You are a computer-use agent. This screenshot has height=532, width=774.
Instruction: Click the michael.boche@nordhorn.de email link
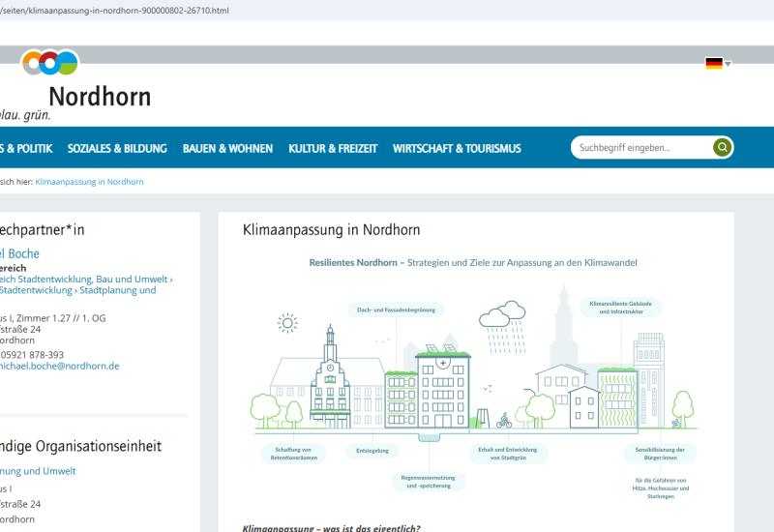(x=58, y=367)
